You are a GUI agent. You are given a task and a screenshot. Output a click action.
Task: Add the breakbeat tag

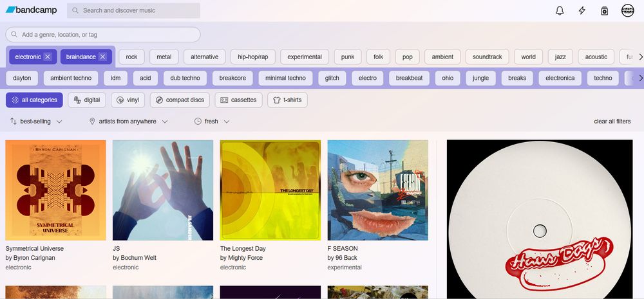(x=409, y=78)
